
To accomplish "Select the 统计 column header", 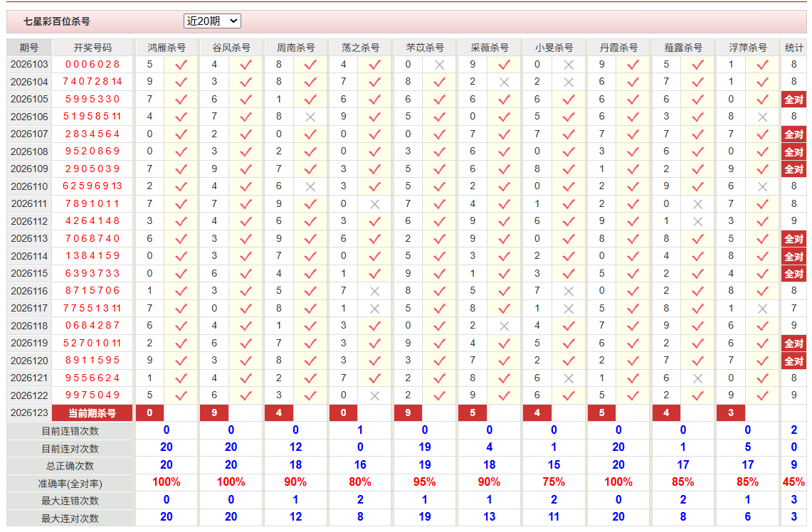I will 794,48.
